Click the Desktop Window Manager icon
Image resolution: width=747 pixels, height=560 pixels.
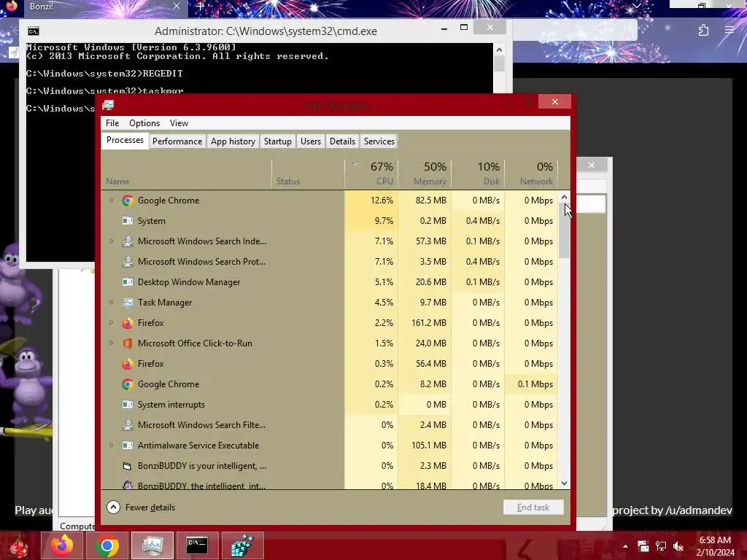tap(127, 282)
